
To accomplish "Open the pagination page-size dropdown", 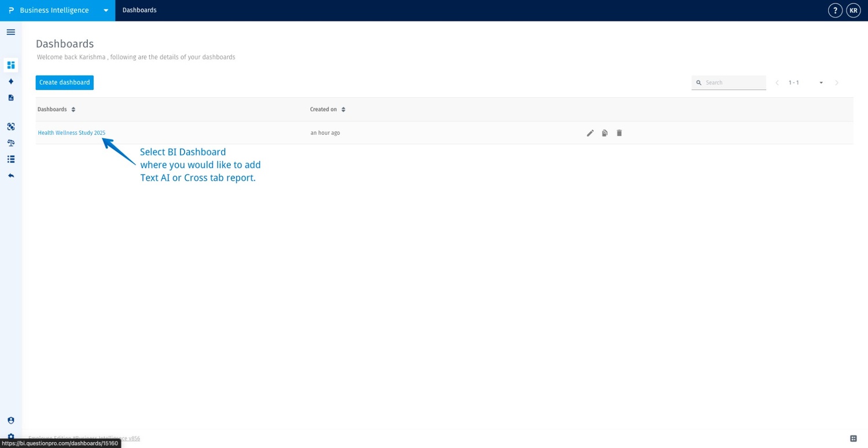I will tap(821, 82).
